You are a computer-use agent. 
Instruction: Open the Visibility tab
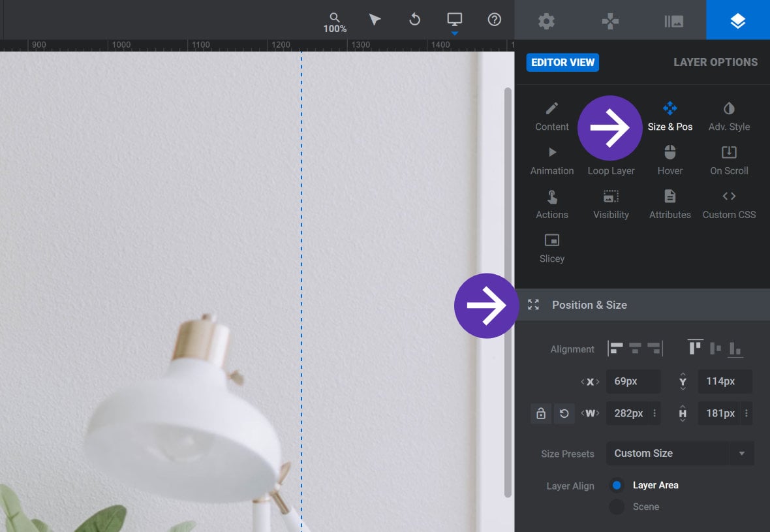[611, 204]
